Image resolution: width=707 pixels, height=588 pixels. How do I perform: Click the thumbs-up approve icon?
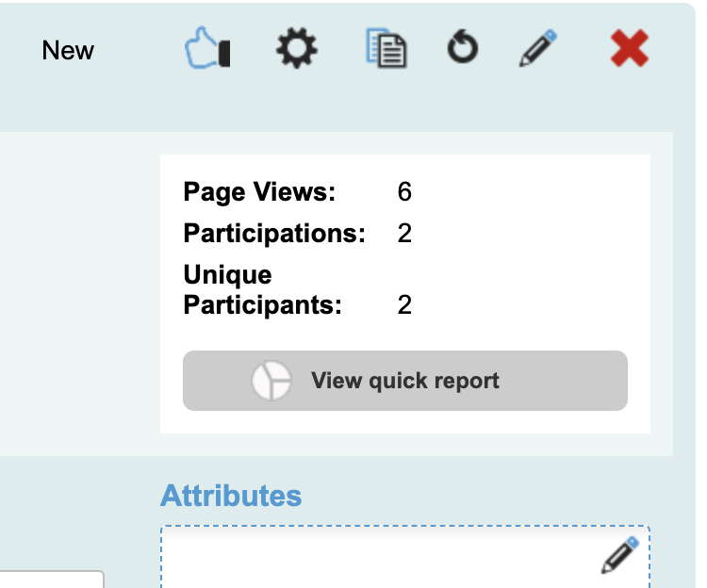pyautogui.click(x=207, y=49)
